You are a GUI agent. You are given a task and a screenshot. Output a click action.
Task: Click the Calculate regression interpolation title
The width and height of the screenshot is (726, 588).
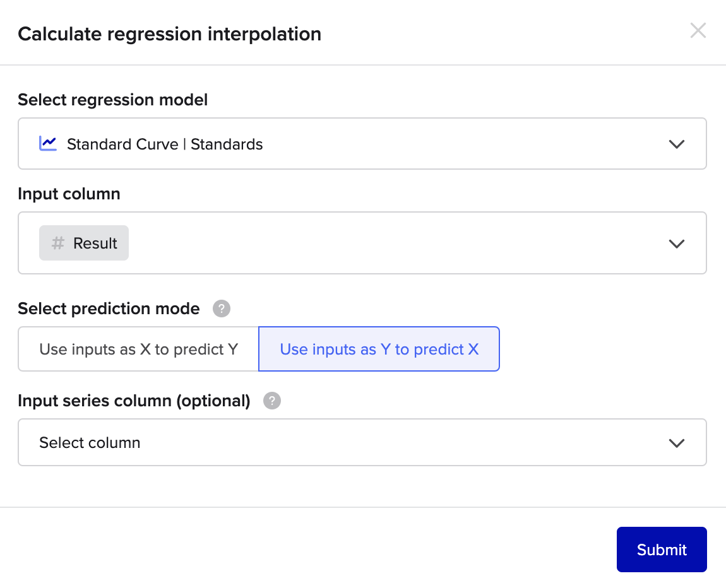pos(169,34)
